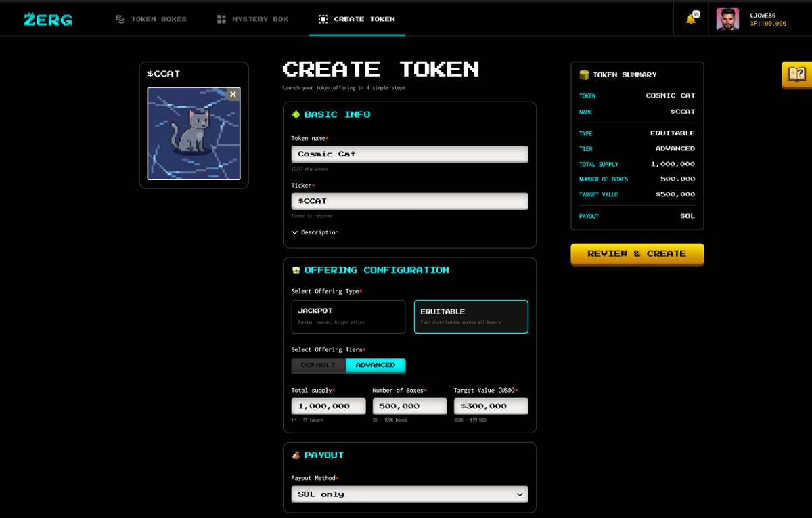Click the 'Ticker is required' hint
The width and height of the screenshot is (812, 518).
(x=312, y=216)
